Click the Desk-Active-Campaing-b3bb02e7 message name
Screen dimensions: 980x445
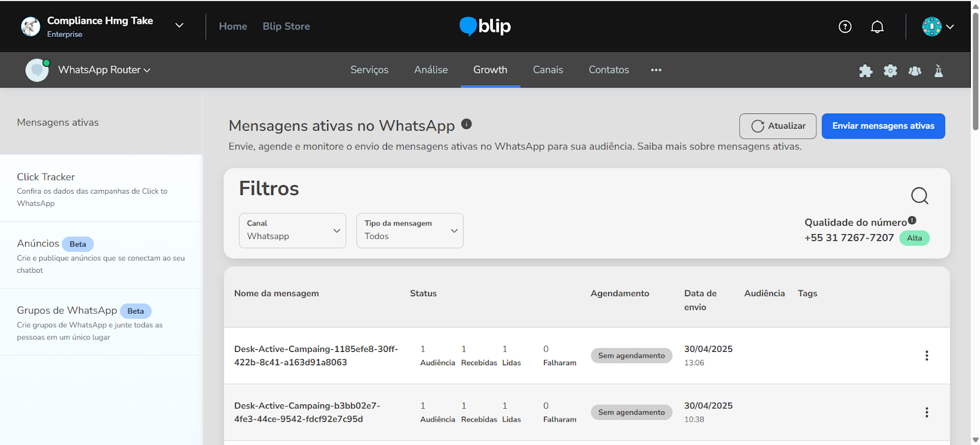(307, 413)
